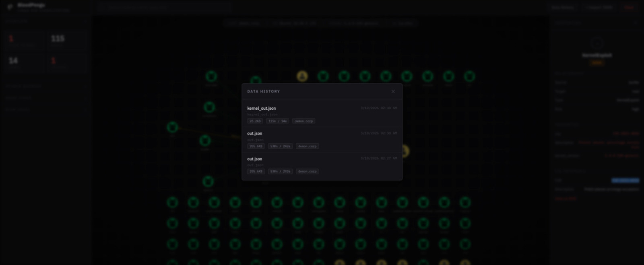Click the blue highlighted tag in details panel
This screenshot has height=265, width=644.
coord(625,181)
